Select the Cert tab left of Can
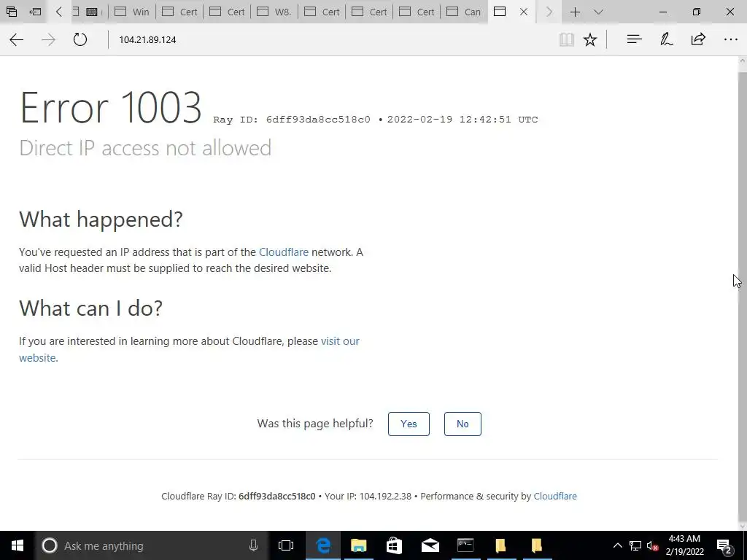The width and height of the screenshot is (747, 560). 417,12
